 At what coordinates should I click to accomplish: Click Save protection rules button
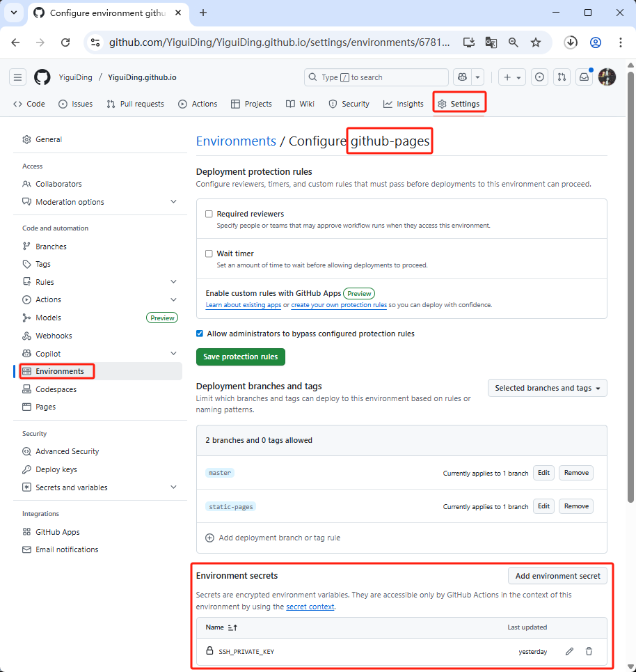pos(241,357)
